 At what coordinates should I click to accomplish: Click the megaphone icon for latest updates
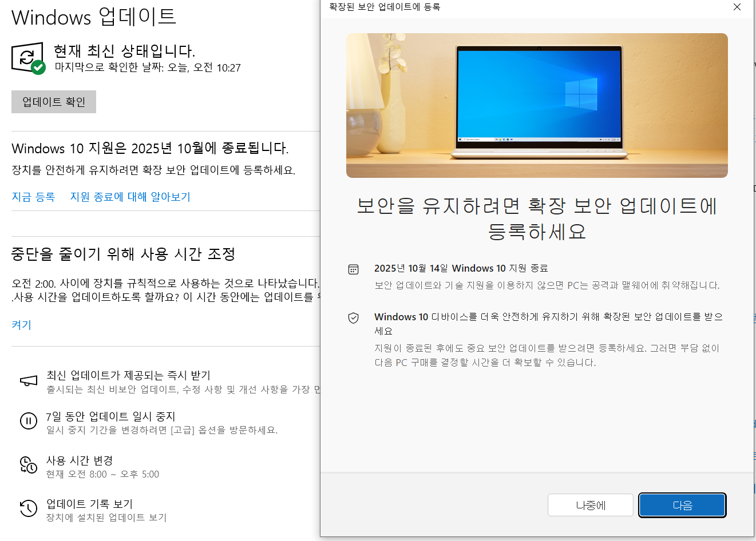(29, 381)
